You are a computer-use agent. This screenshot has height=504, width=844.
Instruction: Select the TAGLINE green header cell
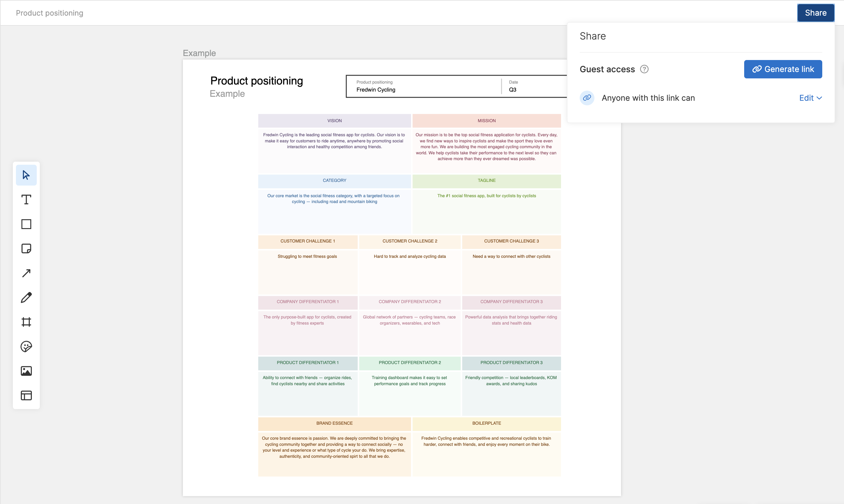pyautogui.click(x=486, y=181)
